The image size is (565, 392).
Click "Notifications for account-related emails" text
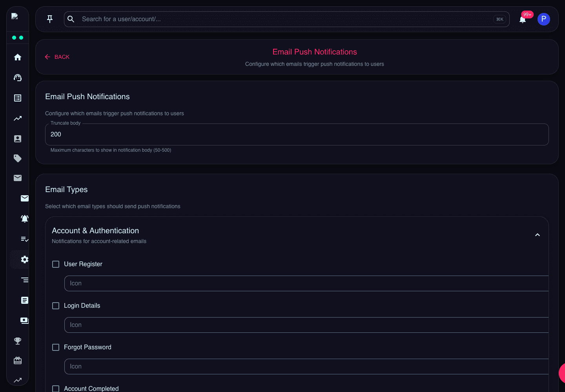tap(99, 241)
